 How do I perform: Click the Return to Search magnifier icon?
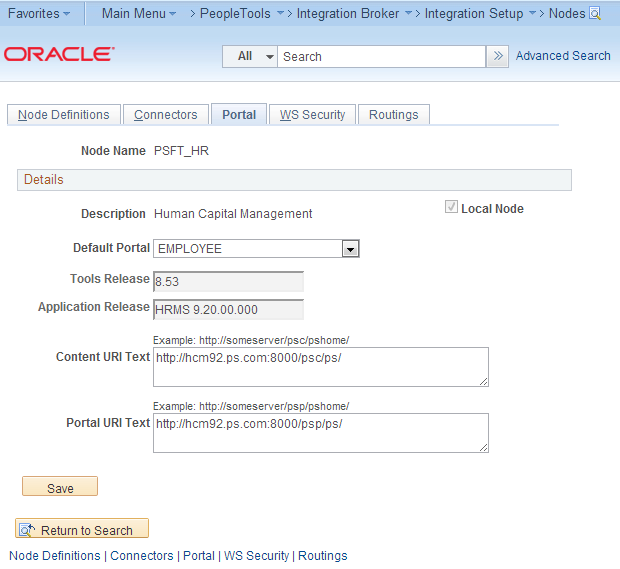[x=27, y=529]
